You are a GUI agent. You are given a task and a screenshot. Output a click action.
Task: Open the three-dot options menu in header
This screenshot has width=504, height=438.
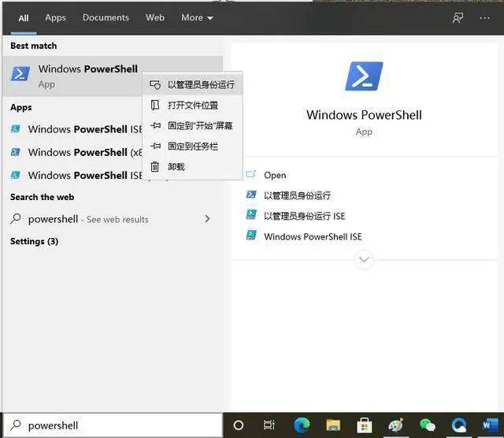(485, 18)
